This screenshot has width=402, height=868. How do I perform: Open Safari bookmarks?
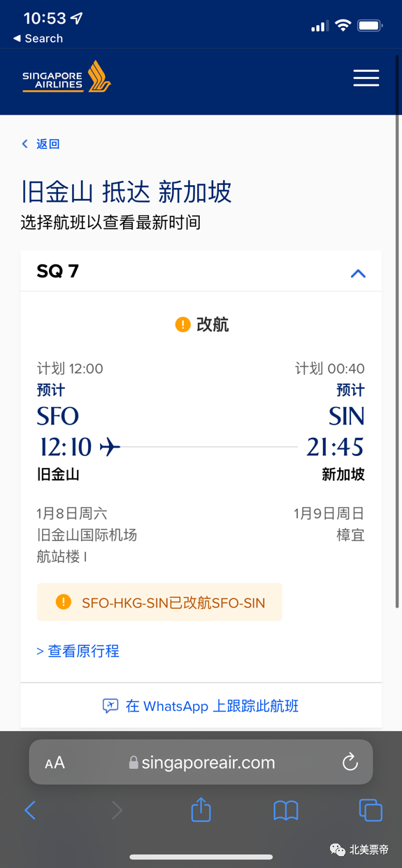pos(286,810)
